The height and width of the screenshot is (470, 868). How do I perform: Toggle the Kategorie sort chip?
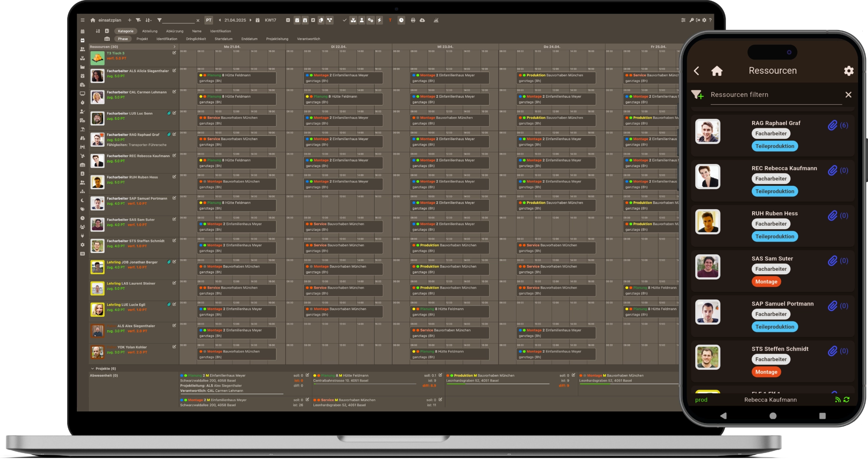pyautogui.click(x=125, y=31)
